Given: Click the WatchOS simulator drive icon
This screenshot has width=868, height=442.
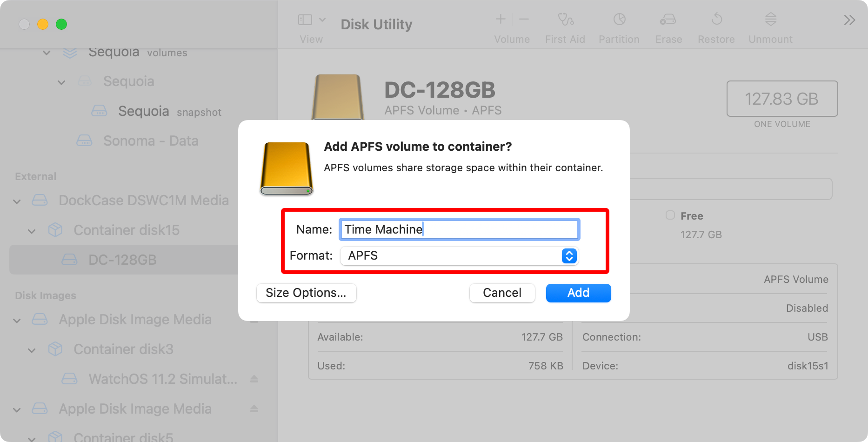Looking at the screenshot, I should [69, 378].
